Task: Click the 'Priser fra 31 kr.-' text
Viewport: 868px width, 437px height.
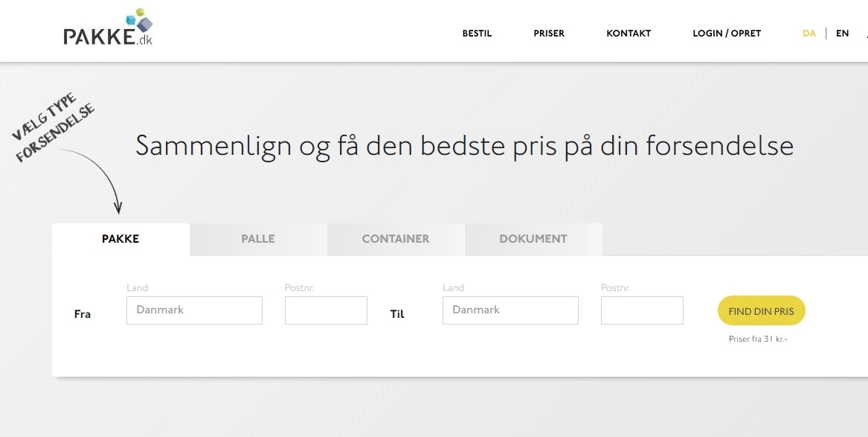Action: 758,339
